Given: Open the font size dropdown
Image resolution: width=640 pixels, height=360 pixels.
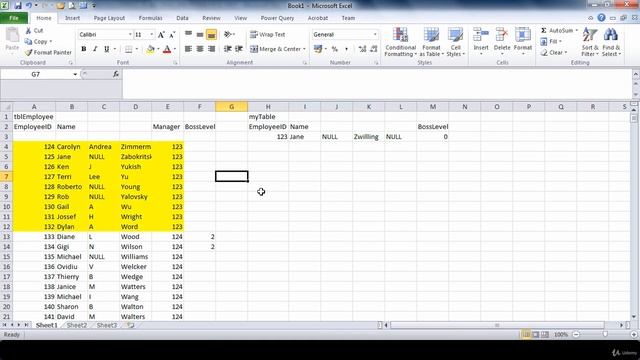Looking at the screenshot, I should (x=151, y=35).
